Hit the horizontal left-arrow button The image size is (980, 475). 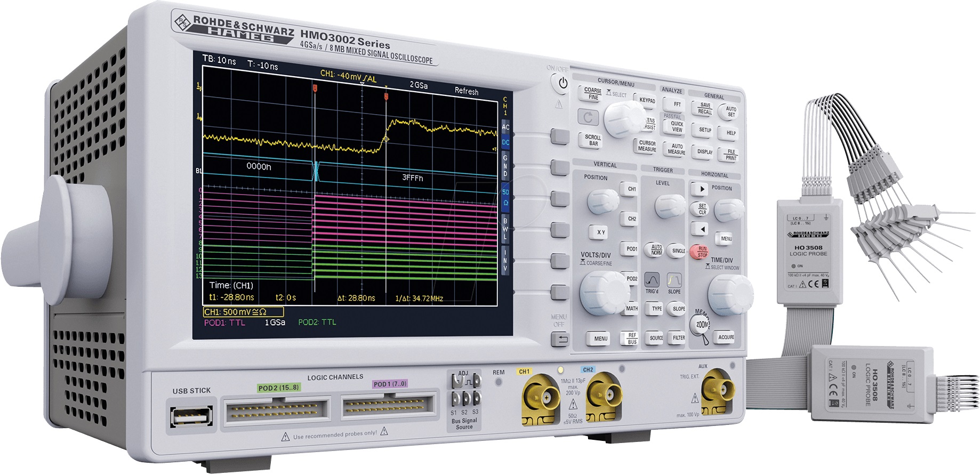pyautogui.click(x=700, y=229)
